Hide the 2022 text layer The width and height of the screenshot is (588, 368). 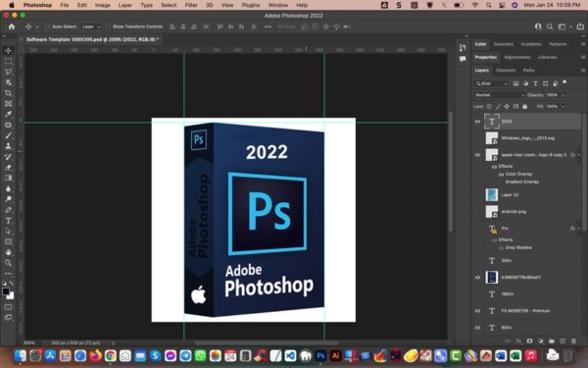click(477, 122)
